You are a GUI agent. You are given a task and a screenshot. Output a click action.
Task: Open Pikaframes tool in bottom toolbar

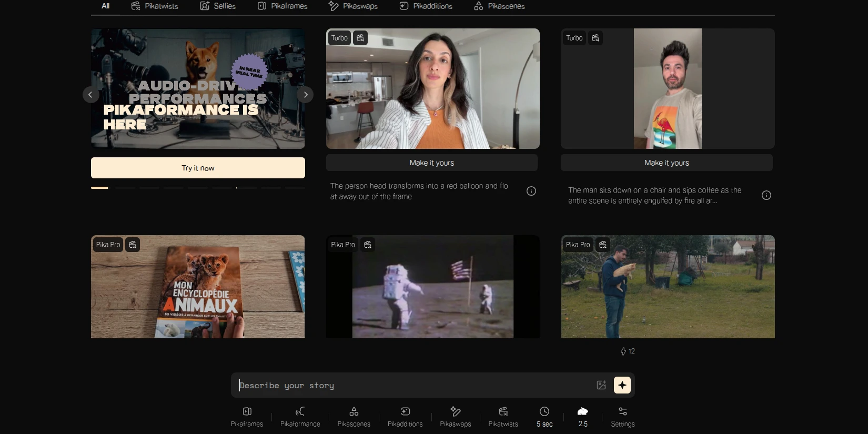[x=247, y=417]
